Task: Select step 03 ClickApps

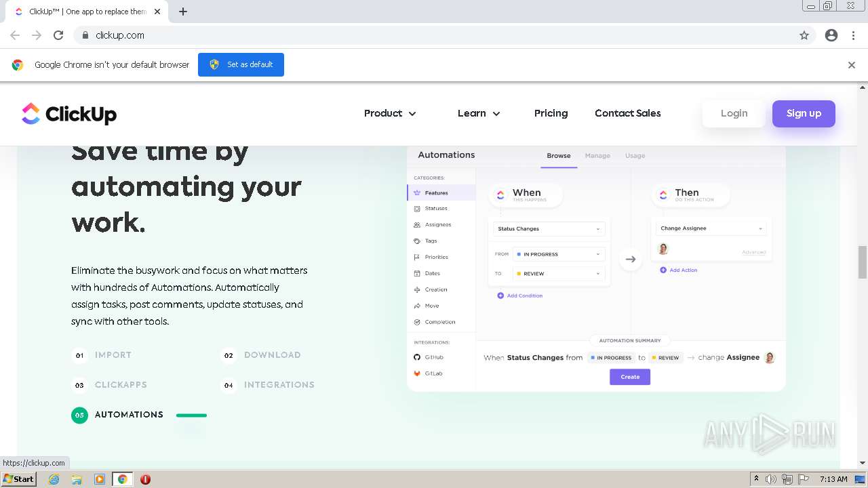Action: pos(109,385)
